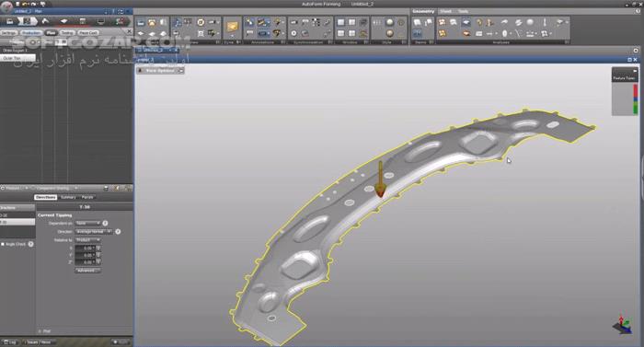This screenshot has height=347, width=644.
Task: Click the thermometer-like icon in Analyses group
Action: click(545, 22)
